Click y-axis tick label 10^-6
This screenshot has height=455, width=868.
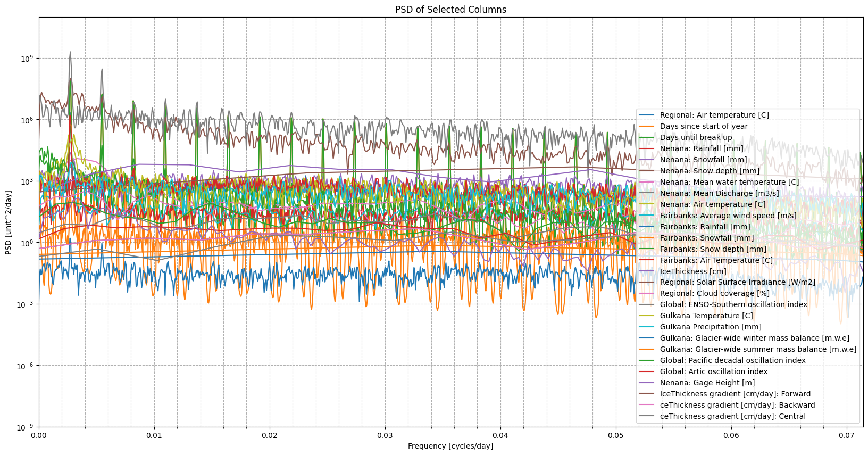(26, 366)
